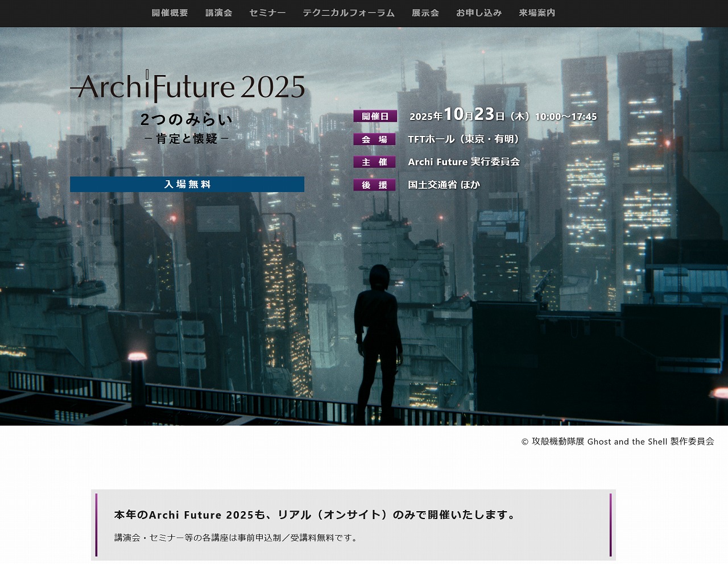Go to the 講演会 page
728x564 pixels.
point(218,13)
